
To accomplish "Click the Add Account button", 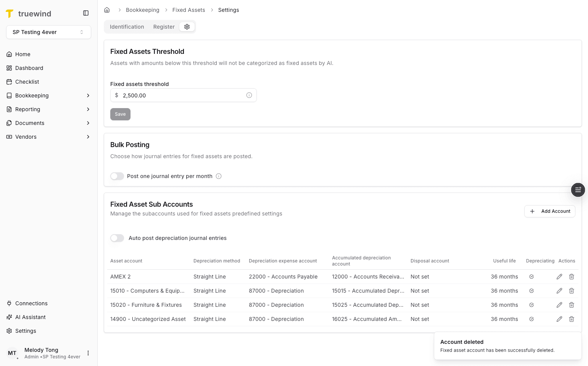I will pos(549,211).
